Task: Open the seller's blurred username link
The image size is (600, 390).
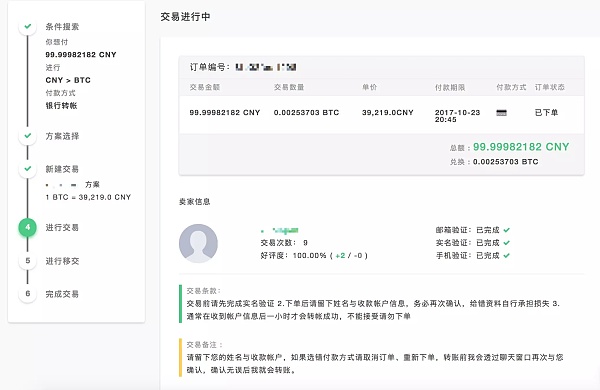Action: (x=279, y=230)
